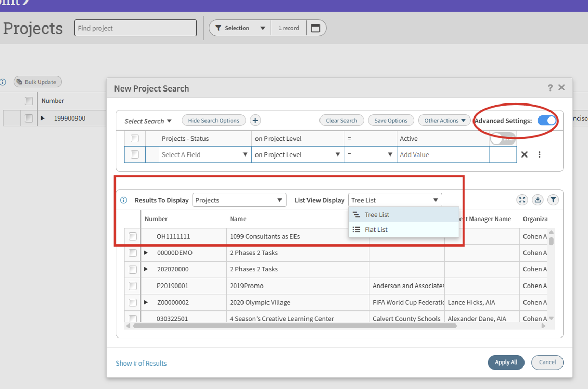Click the horizontal scrollbar in results grid
588x389 pixels.
295,326
